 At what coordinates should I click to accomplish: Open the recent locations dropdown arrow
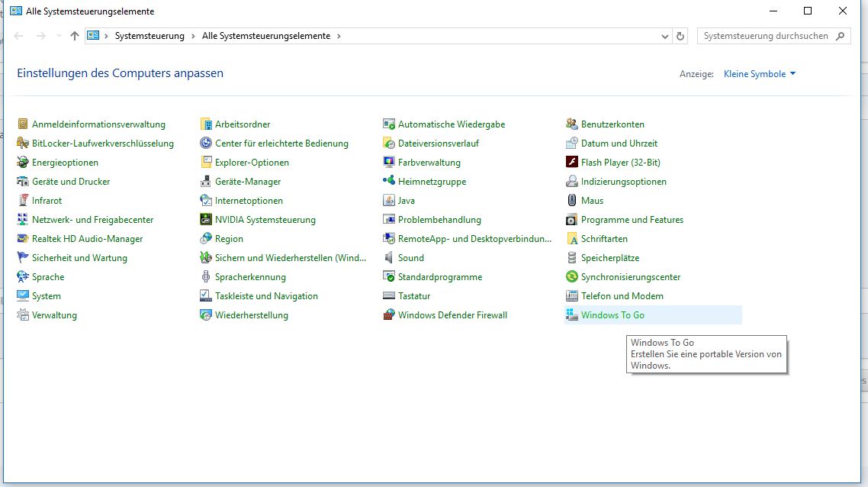coord(59,36)
